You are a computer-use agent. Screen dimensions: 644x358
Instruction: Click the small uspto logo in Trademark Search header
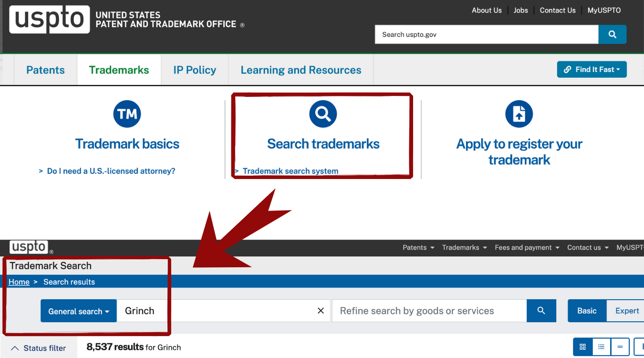click(29, 247)
